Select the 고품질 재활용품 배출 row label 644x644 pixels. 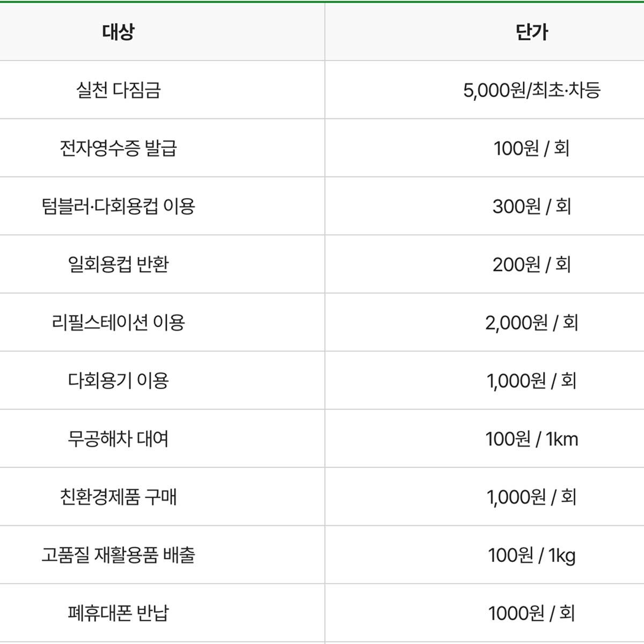pyautogui.click(x=118, y=555)
